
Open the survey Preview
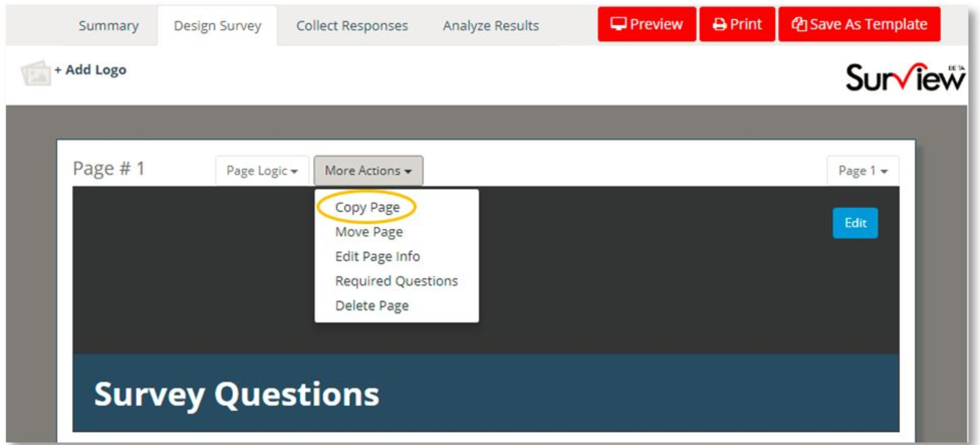646,24
